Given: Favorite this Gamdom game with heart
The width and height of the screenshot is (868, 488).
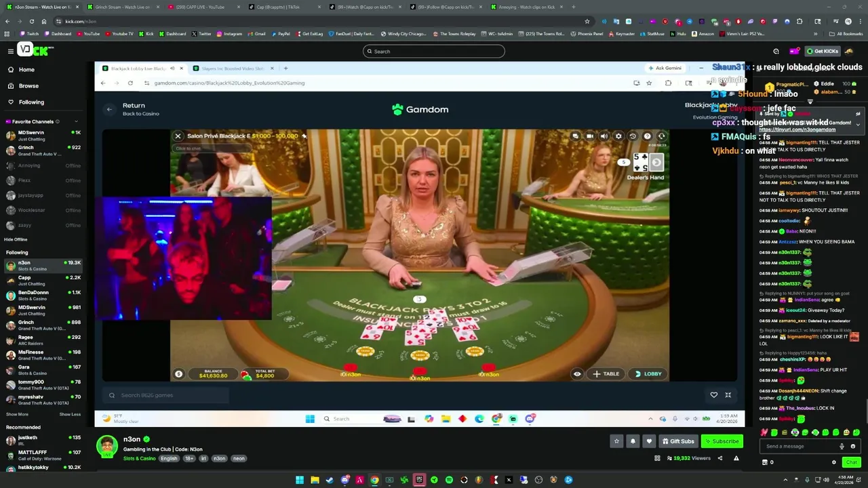Looking at the screenshot, I should [x=713, y=395].
